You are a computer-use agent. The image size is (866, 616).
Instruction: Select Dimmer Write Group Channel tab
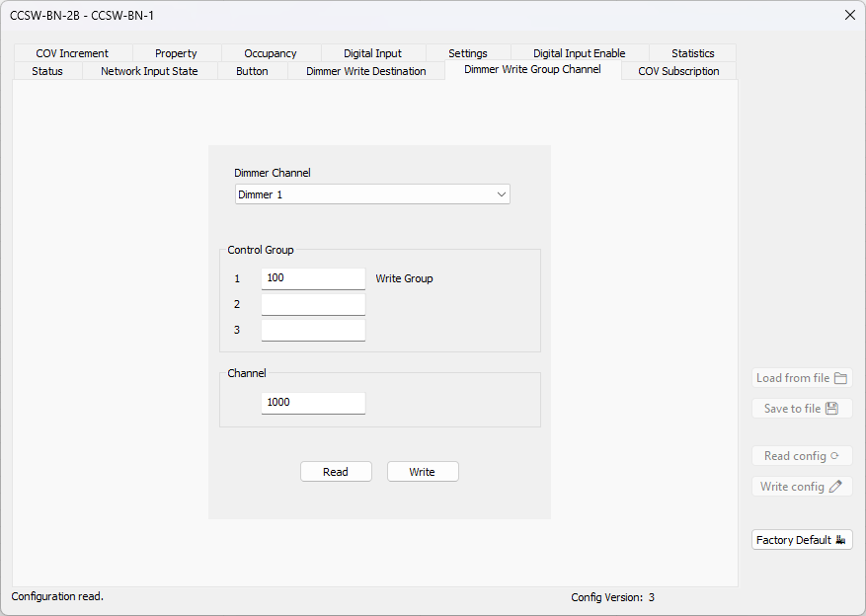[533, 69]
